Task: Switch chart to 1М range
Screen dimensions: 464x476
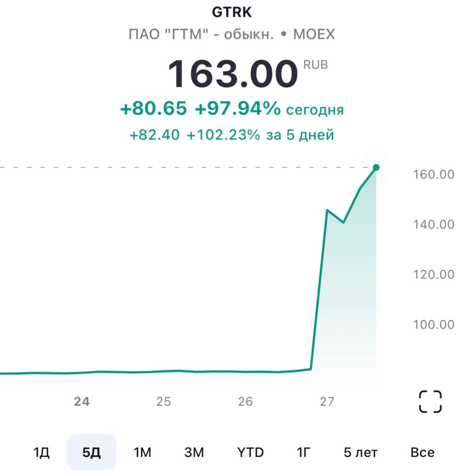Action: pyautogui.click(x=142, y=452)
